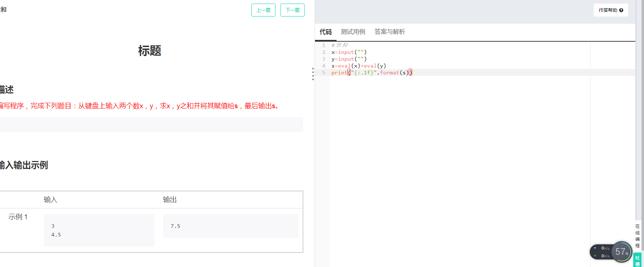The image size is (644, 267).
Task: Click the 标题 heading
Action: (150, 51)
